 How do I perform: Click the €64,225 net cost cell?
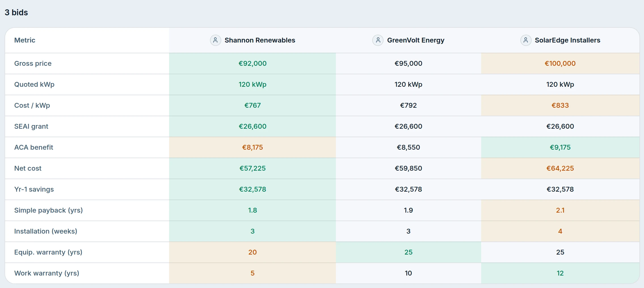560,168
